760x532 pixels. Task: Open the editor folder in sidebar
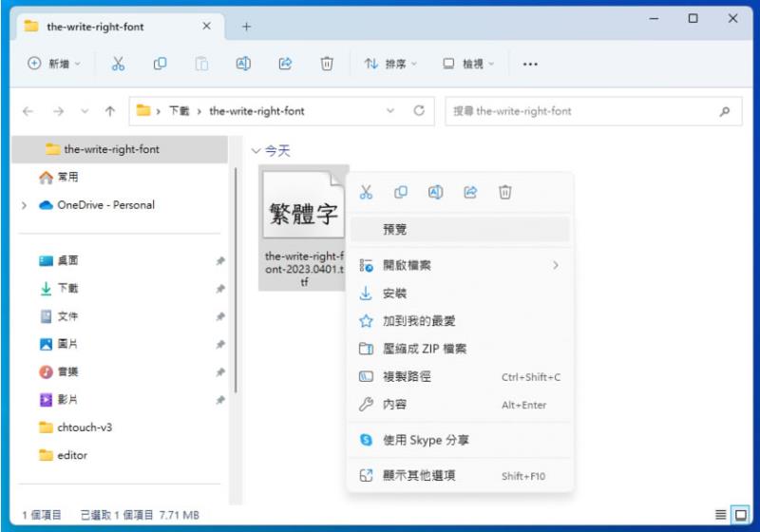click(x=120, y=455)
